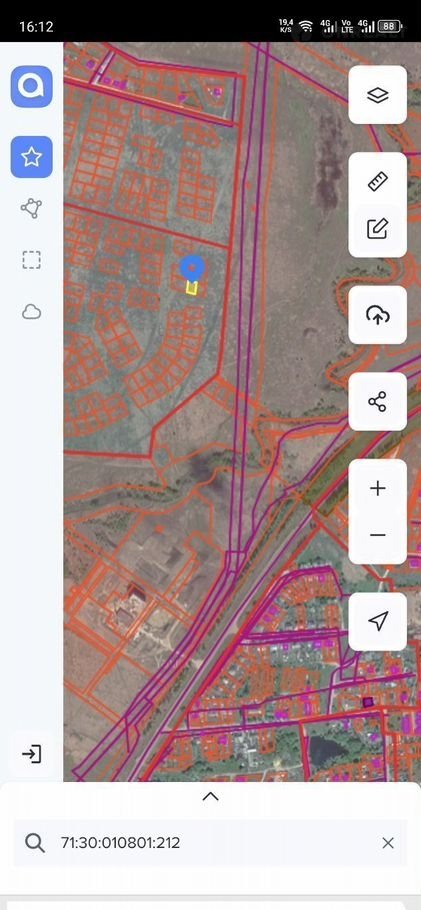Select the ruler measurement tool

[x=377, y=182]
